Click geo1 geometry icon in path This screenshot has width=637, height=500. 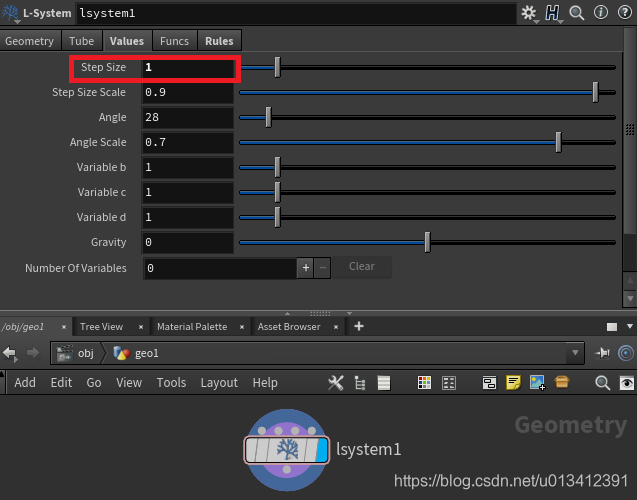pos(121,353)
